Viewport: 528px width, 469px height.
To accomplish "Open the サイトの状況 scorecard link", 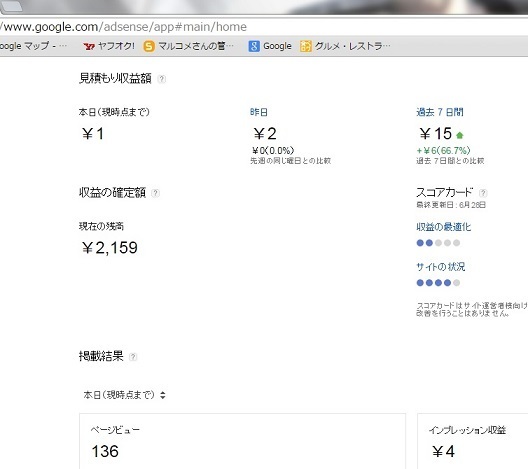I will tap(441, 267).
